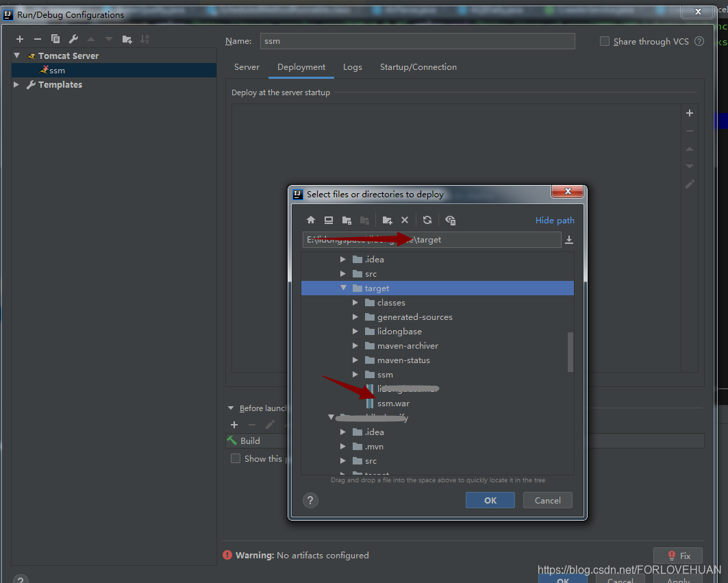Add new configuration with plus icon

tap(19, 40)
